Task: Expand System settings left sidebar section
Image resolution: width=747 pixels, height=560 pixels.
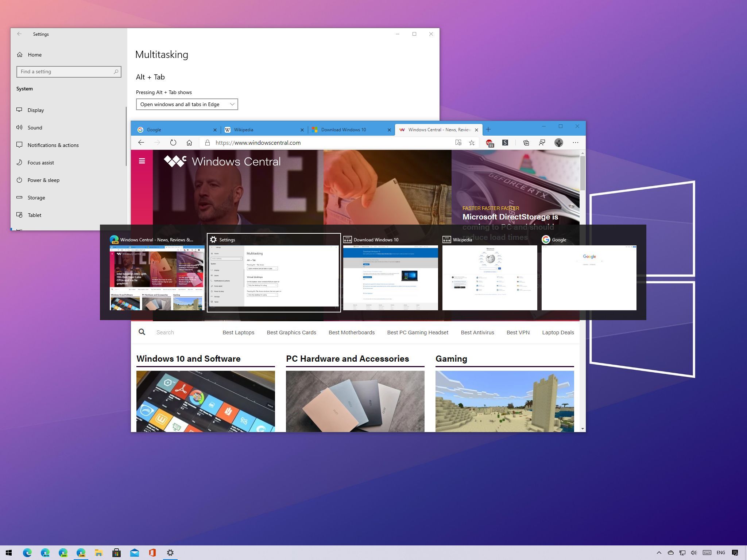Action: click(25, 88)
